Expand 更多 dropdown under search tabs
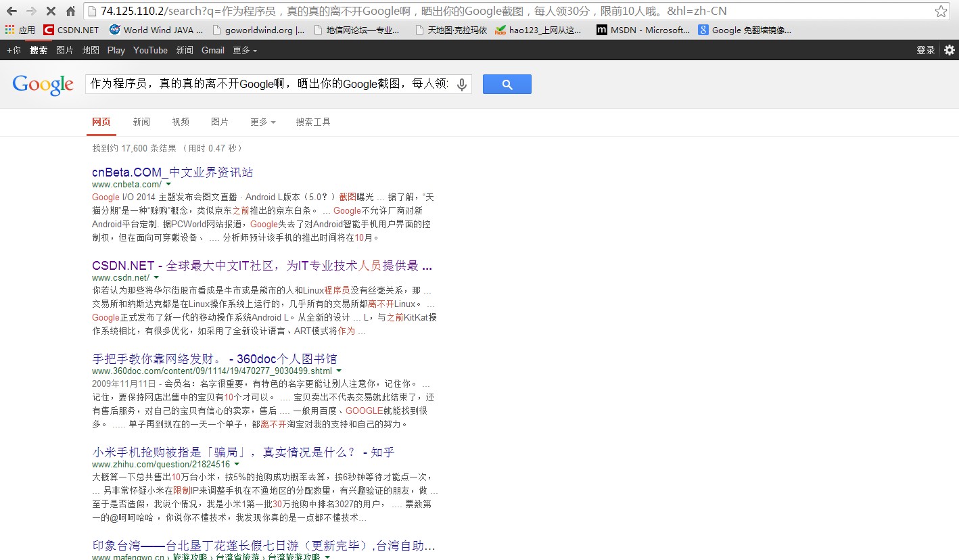 point(262,122)
